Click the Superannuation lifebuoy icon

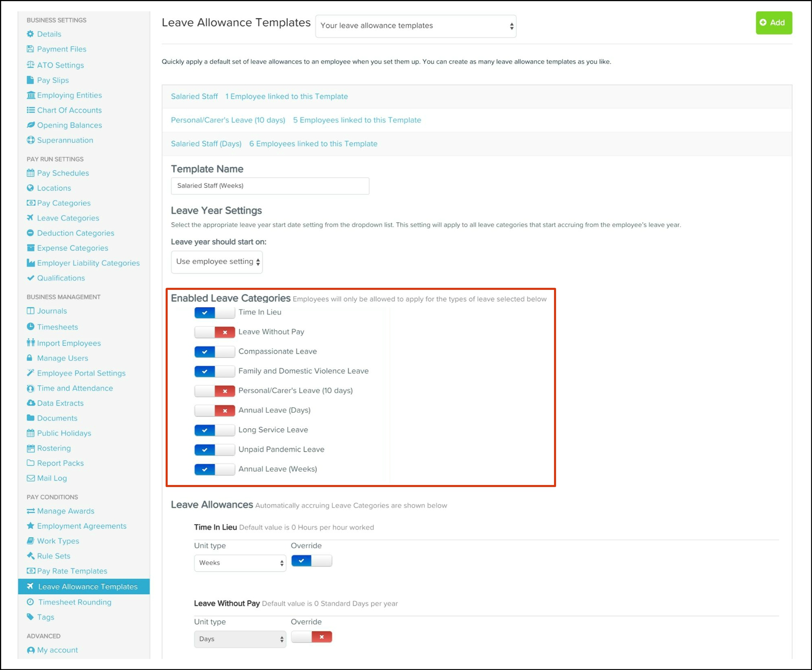(30, 140)
